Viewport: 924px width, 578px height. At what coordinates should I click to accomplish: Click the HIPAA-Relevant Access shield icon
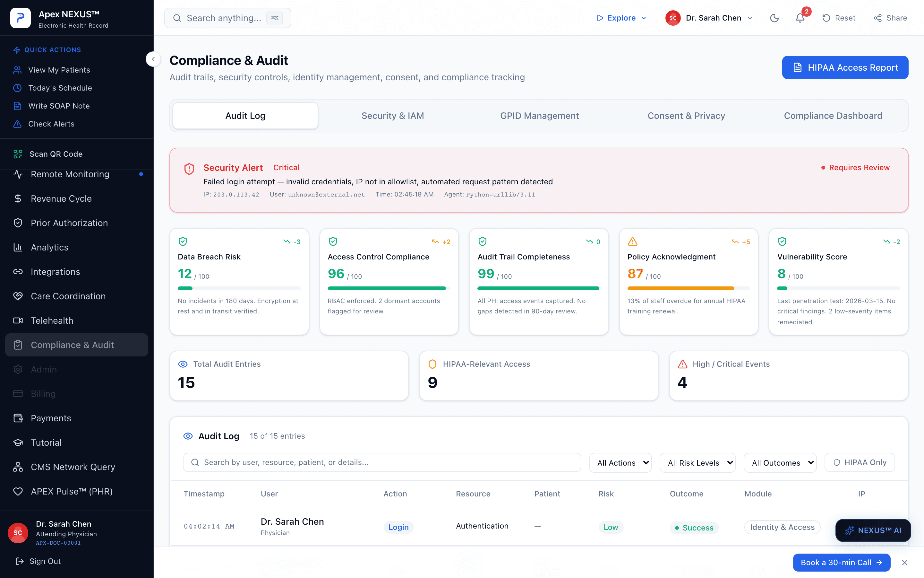pos(432,364)
